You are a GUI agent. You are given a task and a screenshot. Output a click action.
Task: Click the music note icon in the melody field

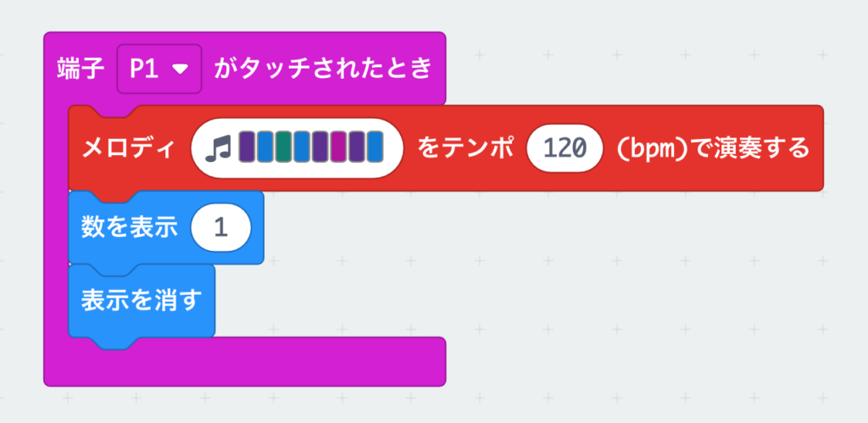pos(217,148)
